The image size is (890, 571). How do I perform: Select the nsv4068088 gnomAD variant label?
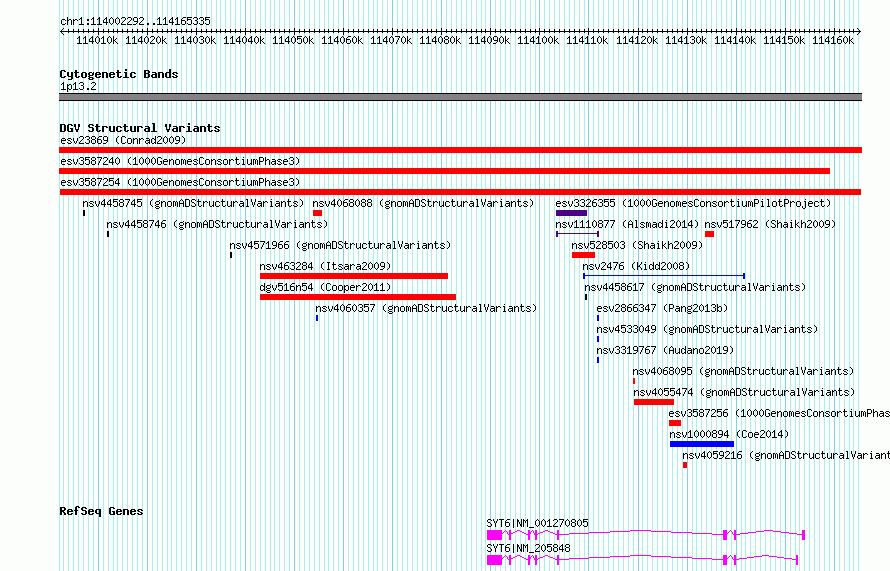click(423, 203)
